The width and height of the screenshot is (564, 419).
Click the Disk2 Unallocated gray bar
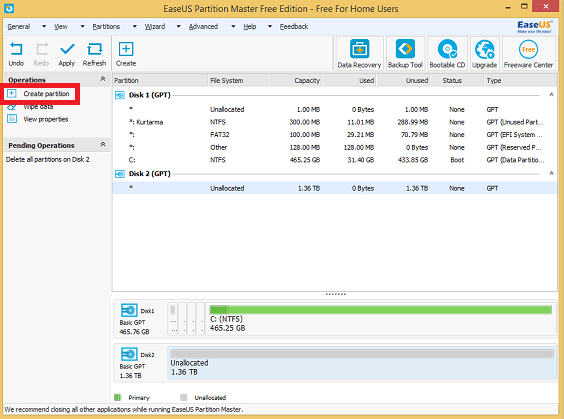(x=362, y=354)
